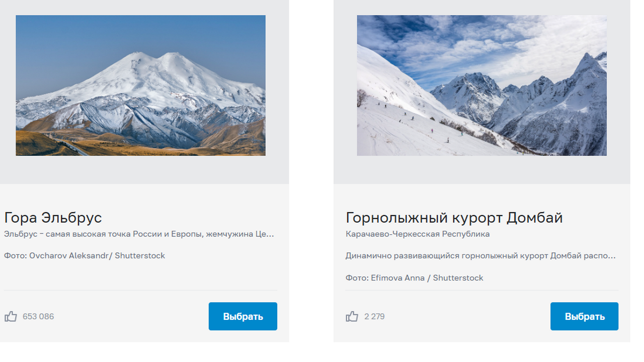
Task: Click the Карачаево-Черкесская Республика region subtitle
Action: (418, 234)
